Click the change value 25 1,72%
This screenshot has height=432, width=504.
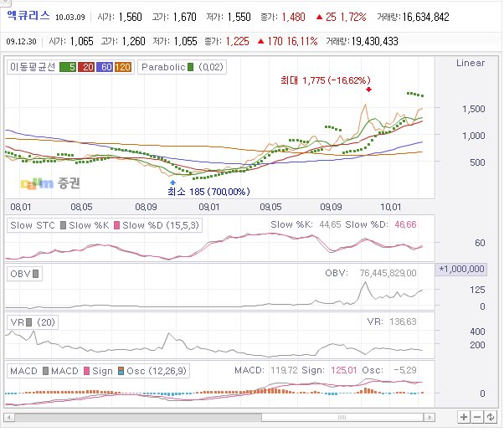tap(346, 17)
